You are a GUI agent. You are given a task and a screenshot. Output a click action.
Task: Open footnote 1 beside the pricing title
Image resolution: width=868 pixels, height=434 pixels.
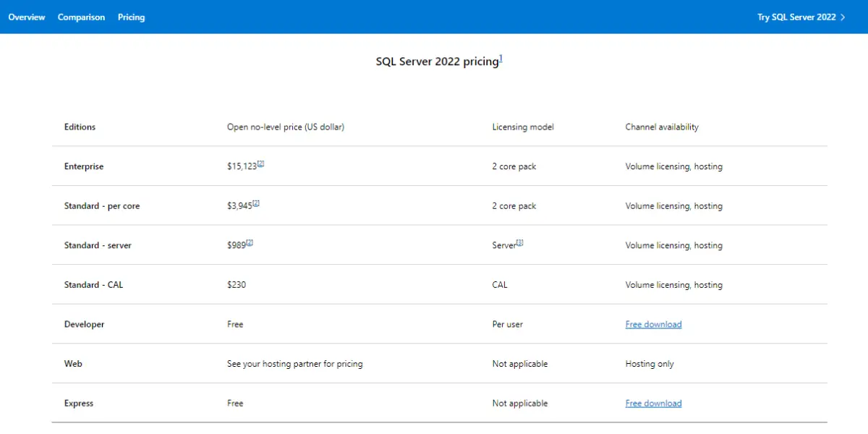tap(501, 59)
